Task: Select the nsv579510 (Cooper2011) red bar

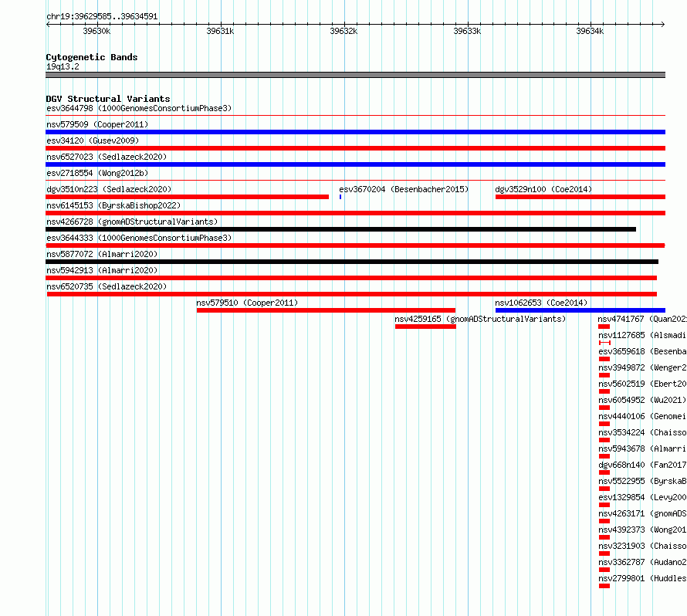Action: coord(326,310)
